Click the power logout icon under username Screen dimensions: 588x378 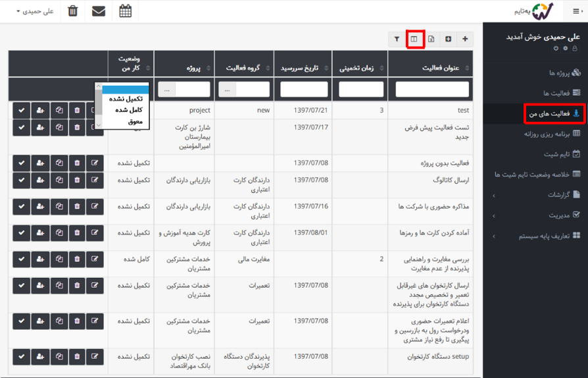tap(556, 48)
